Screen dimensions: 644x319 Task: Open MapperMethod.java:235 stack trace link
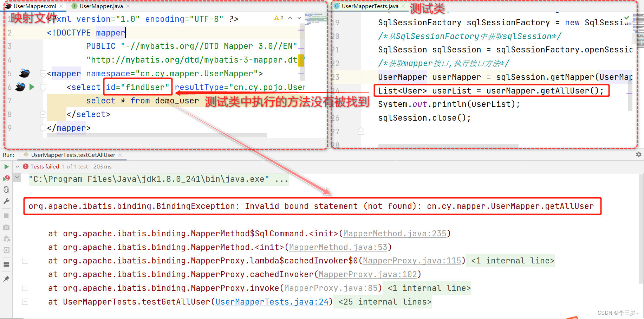click(x=395, y=234)
